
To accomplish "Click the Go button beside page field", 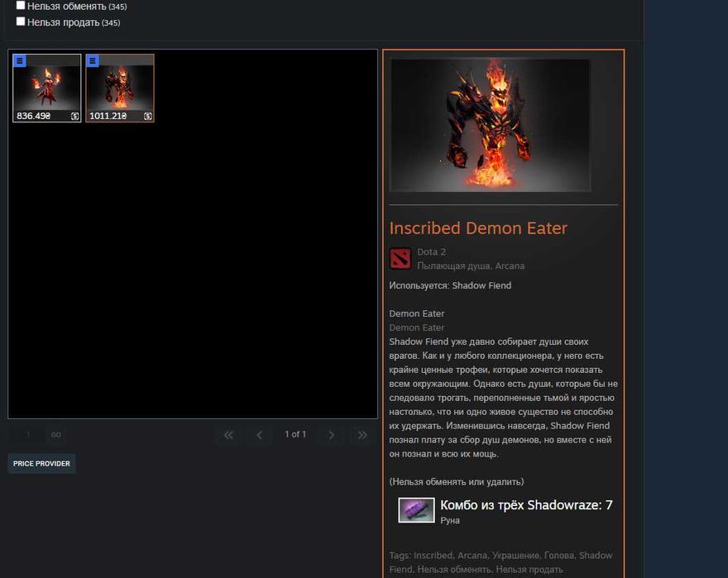I will [x=56, y=435].
